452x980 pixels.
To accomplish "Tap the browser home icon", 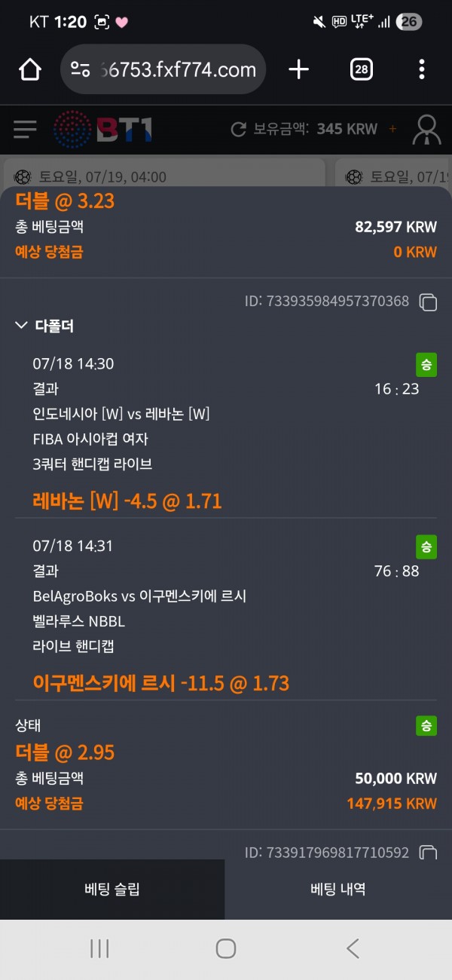I will [x=30, y=70].
